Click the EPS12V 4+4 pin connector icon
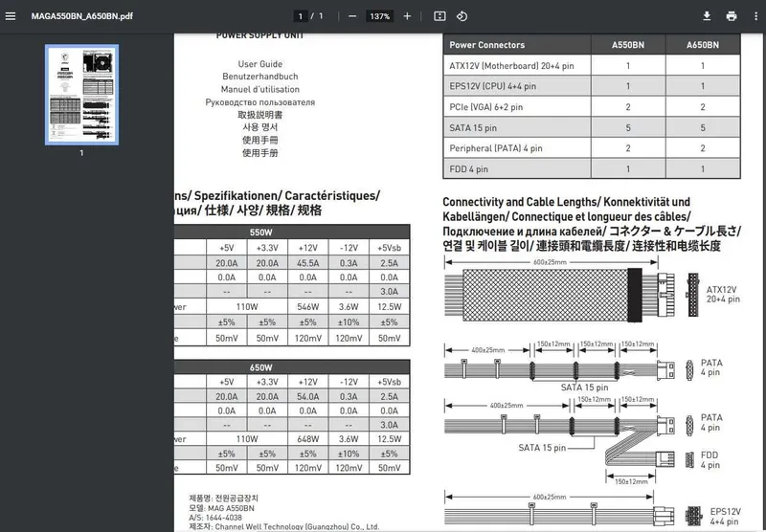This screenshot has width=766, height=532. click(x=693, y=516)
